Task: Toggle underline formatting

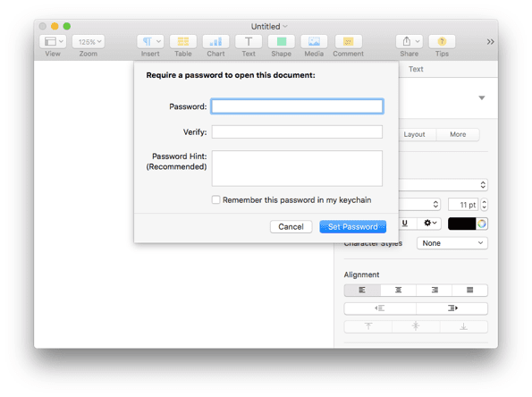Action: 405,224
